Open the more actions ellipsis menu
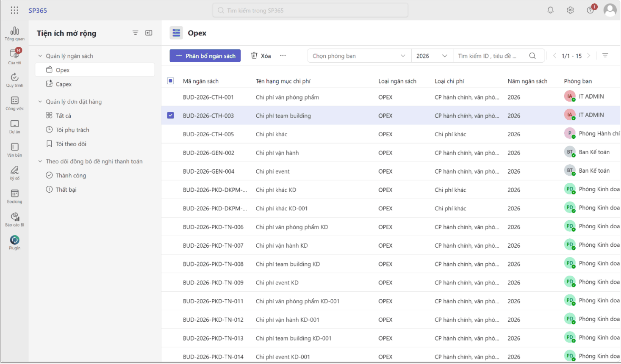 pos(283,56)
